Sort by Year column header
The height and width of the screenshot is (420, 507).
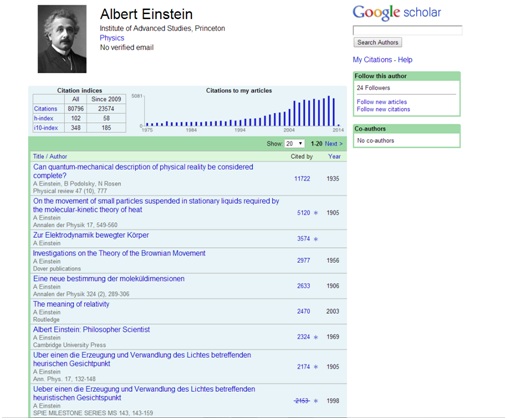tap(334, 156)
